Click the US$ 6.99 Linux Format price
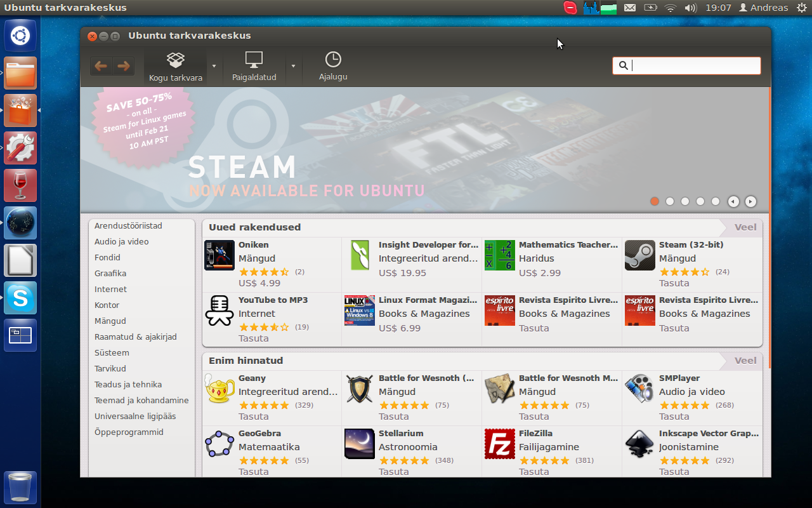The image size is (812, 508). tap(400, 328)
